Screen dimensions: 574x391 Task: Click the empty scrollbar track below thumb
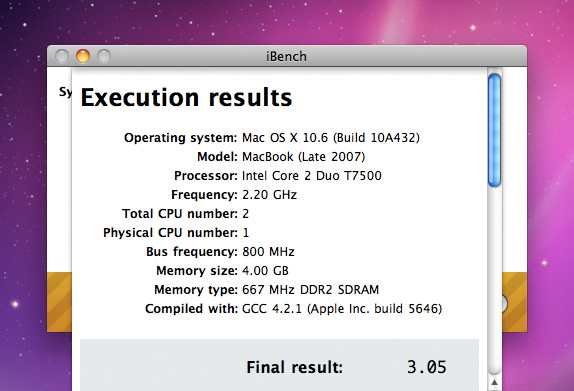(494, 280)
